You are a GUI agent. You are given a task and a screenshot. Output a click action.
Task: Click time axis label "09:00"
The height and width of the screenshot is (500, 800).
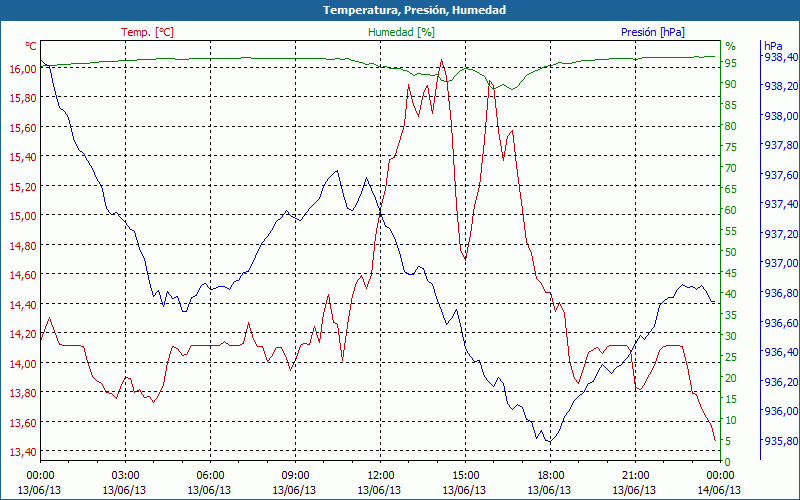click(295, 476)
